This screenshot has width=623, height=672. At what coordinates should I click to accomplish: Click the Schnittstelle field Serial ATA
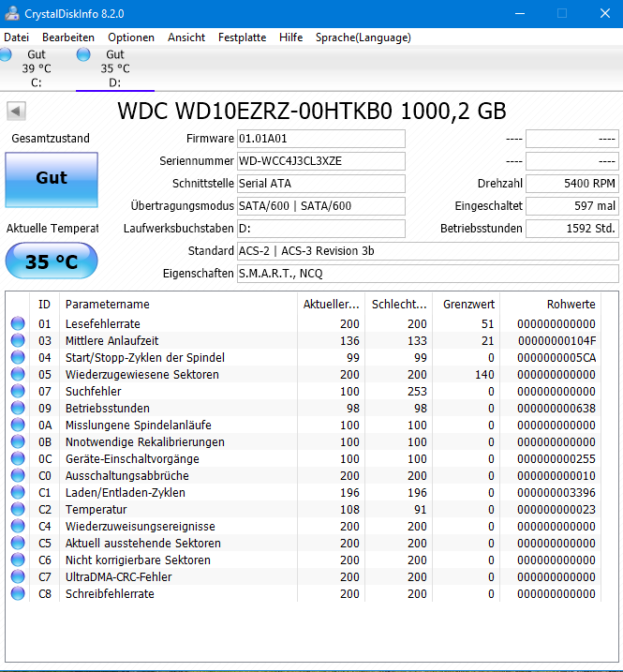[x=321, y=184]
